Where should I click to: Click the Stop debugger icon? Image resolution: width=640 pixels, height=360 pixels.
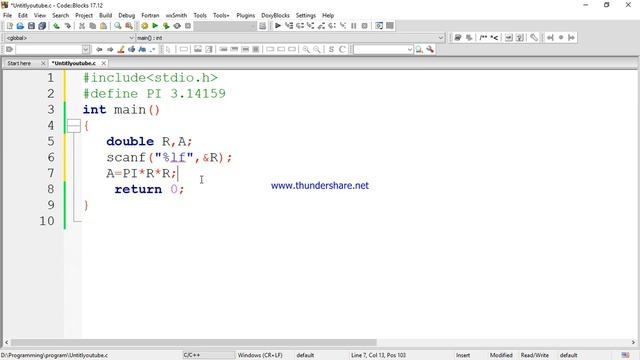pyautogui.click(x=364, y=26)
